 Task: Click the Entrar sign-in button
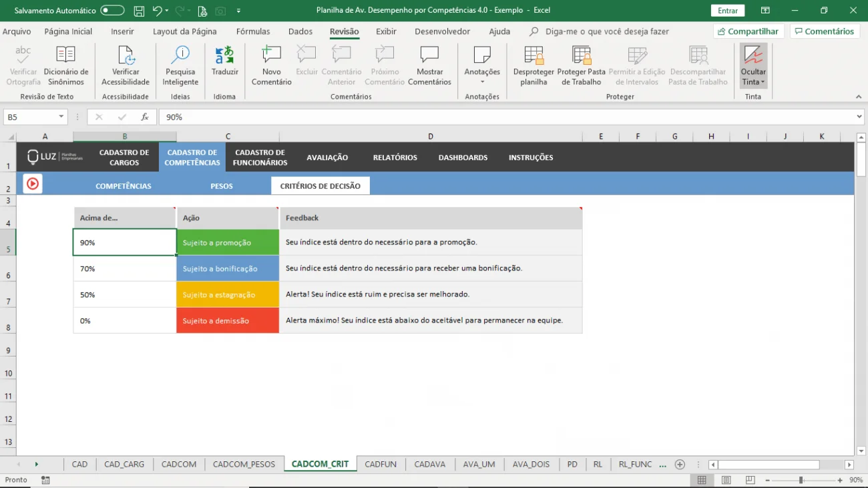[728, 11]
